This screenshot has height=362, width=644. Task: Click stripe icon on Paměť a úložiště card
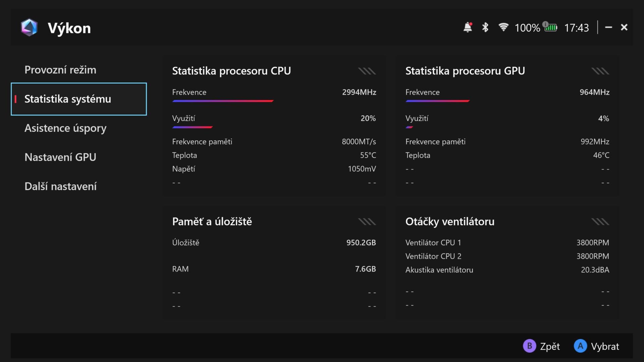coord(367,222)
